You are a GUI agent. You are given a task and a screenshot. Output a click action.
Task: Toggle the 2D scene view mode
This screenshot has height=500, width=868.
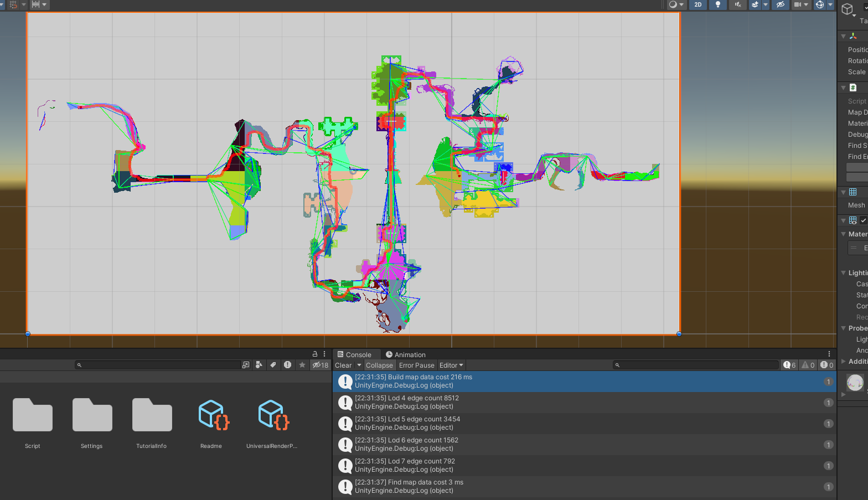point(698,4)
